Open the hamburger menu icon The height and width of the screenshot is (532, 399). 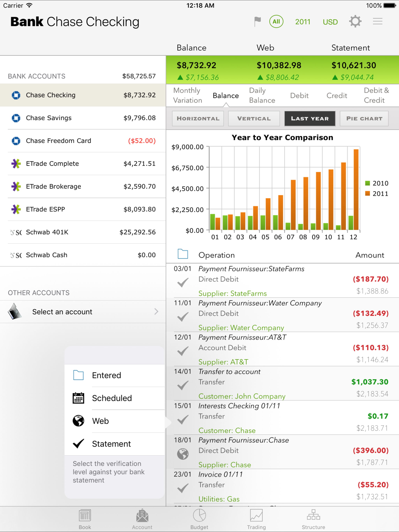click(378, 22)
